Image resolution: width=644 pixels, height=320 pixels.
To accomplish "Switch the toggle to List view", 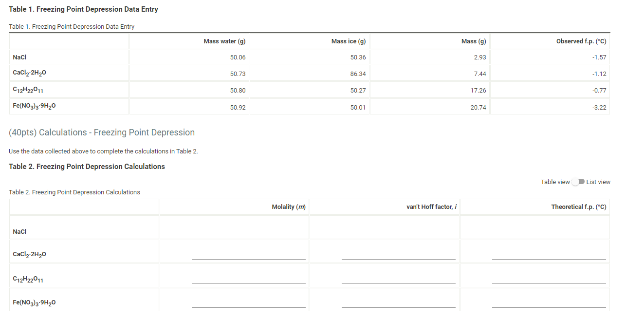I will 579,182.
